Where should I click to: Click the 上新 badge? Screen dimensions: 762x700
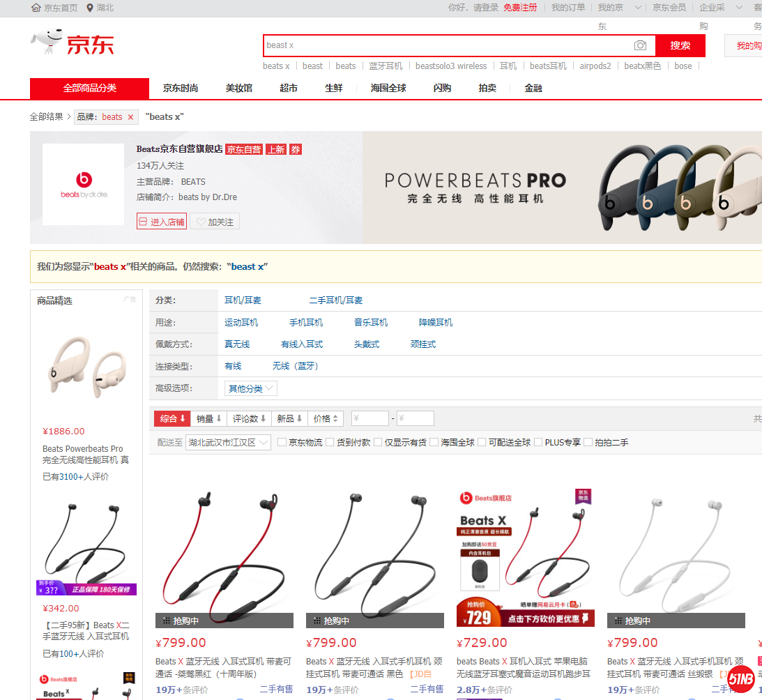(276, 149)
